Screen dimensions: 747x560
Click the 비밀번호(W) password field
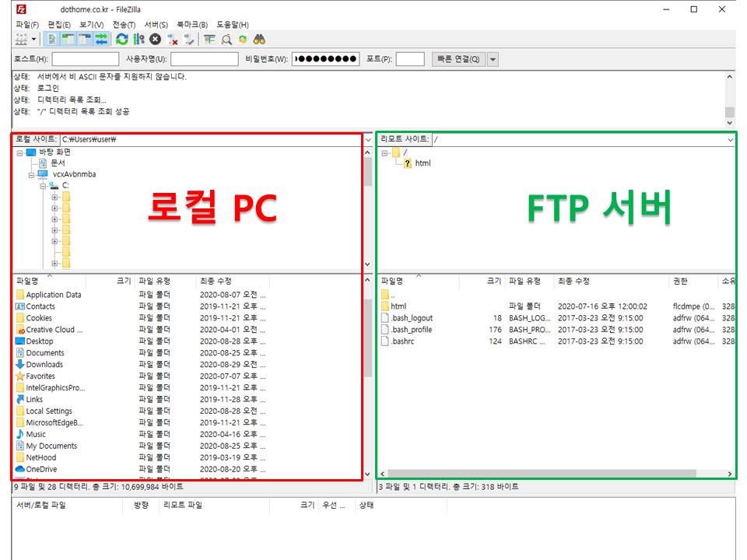tap(326, 59)
